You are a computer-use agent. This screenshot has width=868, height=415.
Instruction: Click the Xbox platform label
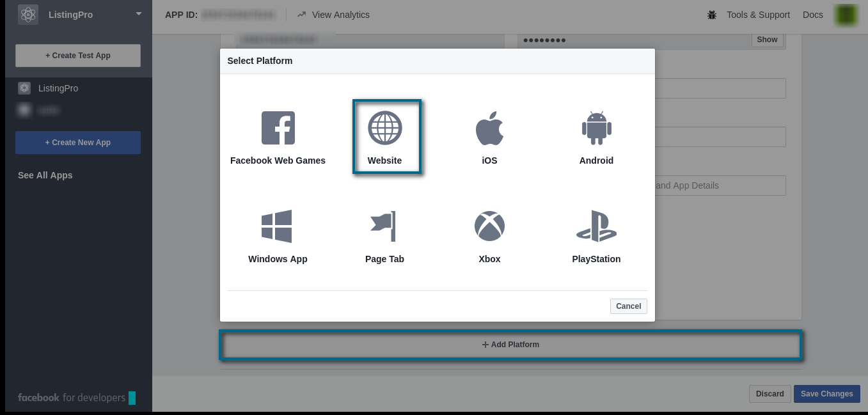[x=489, y=259]
